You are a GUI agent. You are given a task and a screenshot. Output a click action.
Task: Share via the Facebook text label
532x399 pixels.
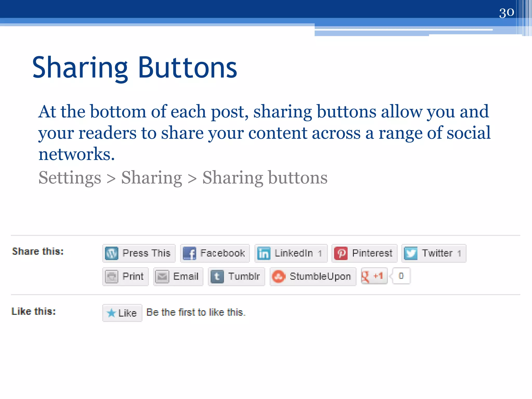pos(222,253)
